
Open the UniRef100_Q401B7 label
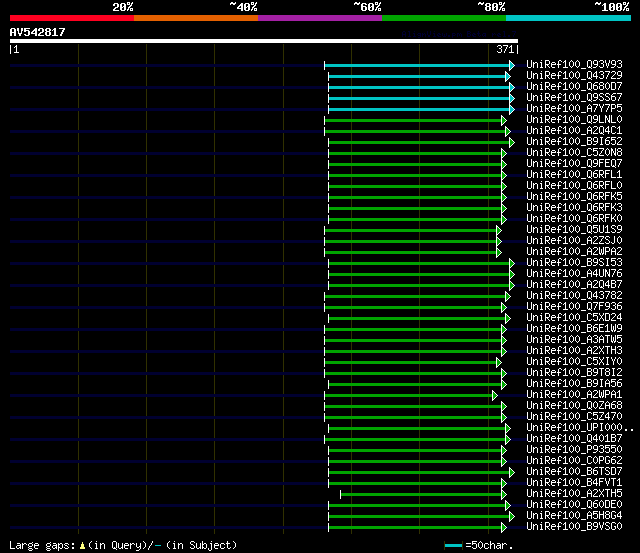[574, 439]
